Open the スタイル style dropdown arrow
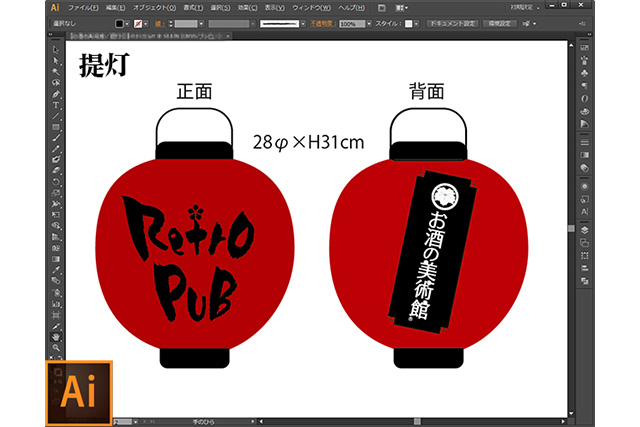640x427 pixels. (x=416, y=24)
